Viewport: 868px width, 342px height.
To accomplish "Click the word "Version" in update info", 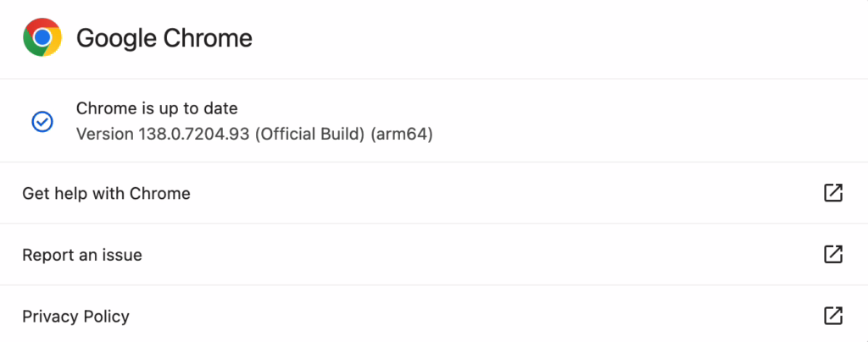I will 104,134.
